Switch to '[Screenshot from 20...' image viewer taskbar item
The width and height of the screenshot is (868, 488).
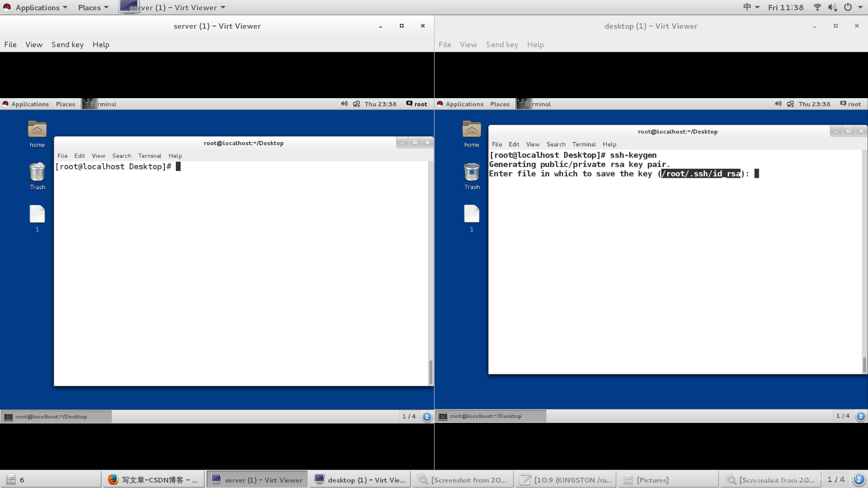coord(462,480)
